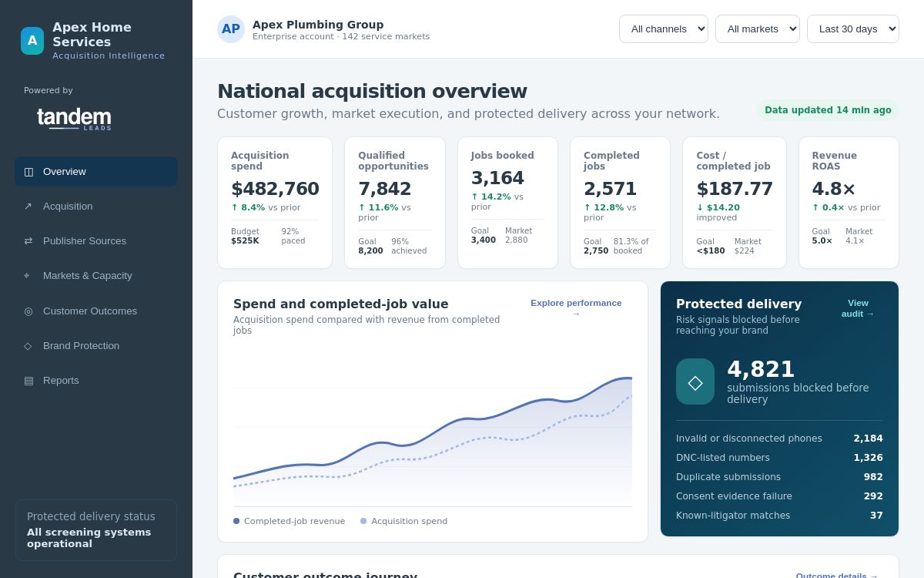Click the tandem leads logo
This screenshot has width=924, height=578.
point(75,119)
